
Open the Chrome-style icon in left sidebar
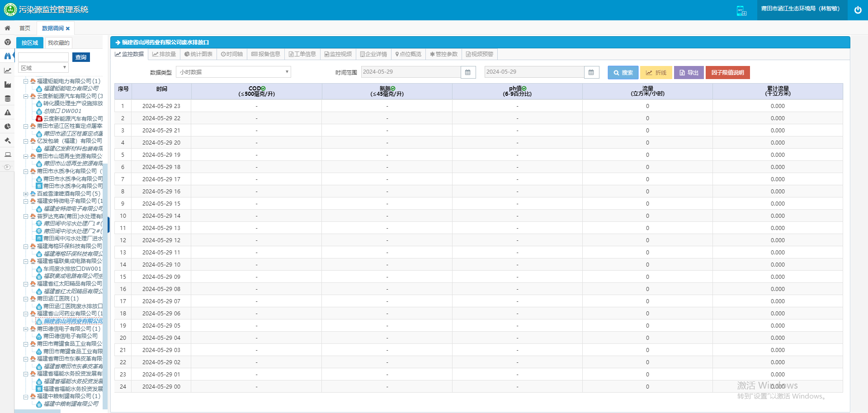[7, 42]
